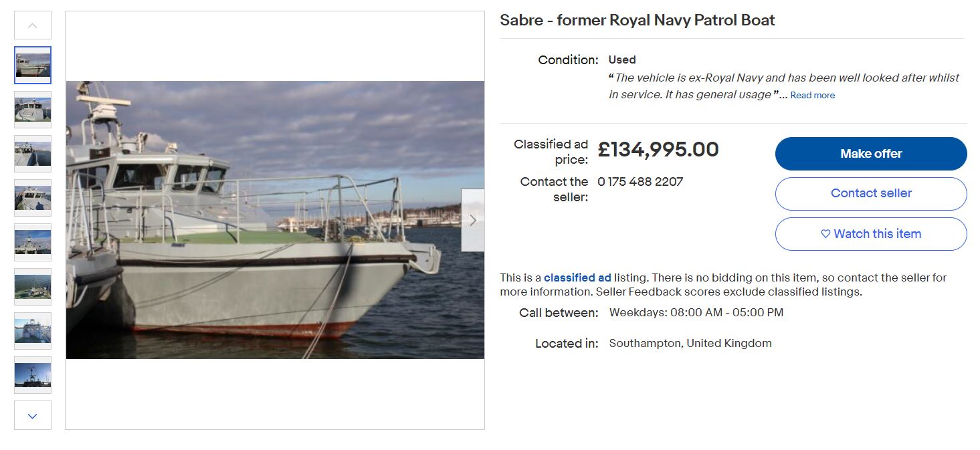
Task: View the eighth (last visible) thumbnail
Action: [33, 375]
